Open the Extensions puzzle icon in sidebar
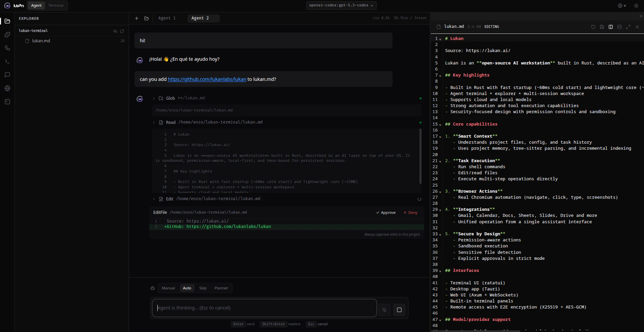This screenshot has width=644, height=332. pos(7,35)
